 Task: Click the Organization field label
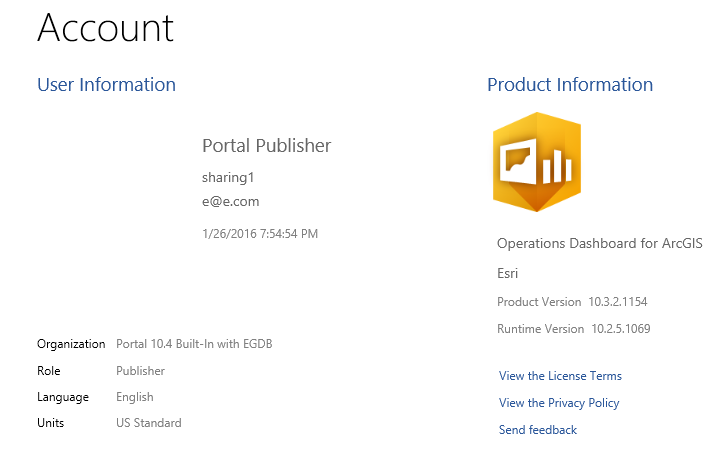[71, 344]
